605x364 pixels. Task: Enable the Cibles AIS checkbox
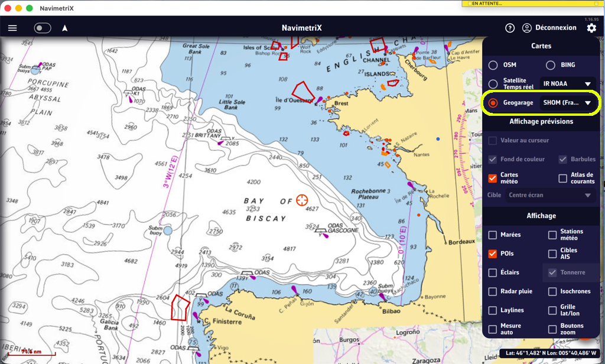pos(552,253)
